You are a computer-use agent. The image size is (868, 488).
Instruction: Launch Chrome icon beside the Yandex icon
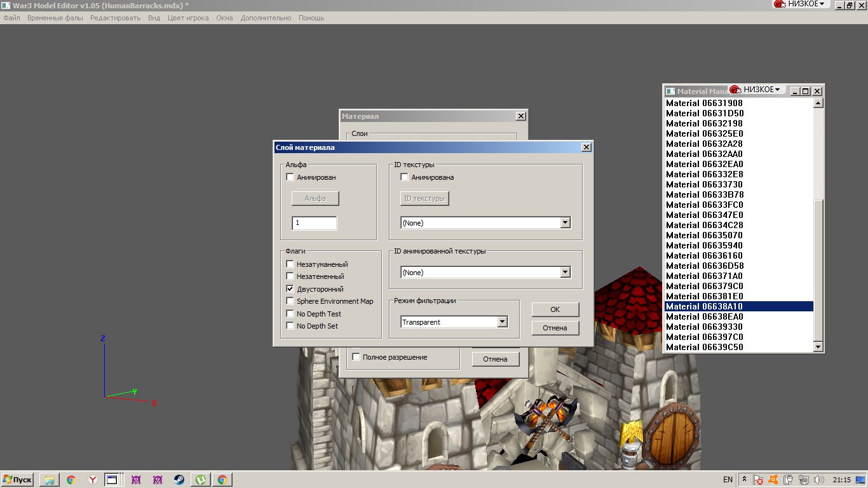click(x=71, y=480)
